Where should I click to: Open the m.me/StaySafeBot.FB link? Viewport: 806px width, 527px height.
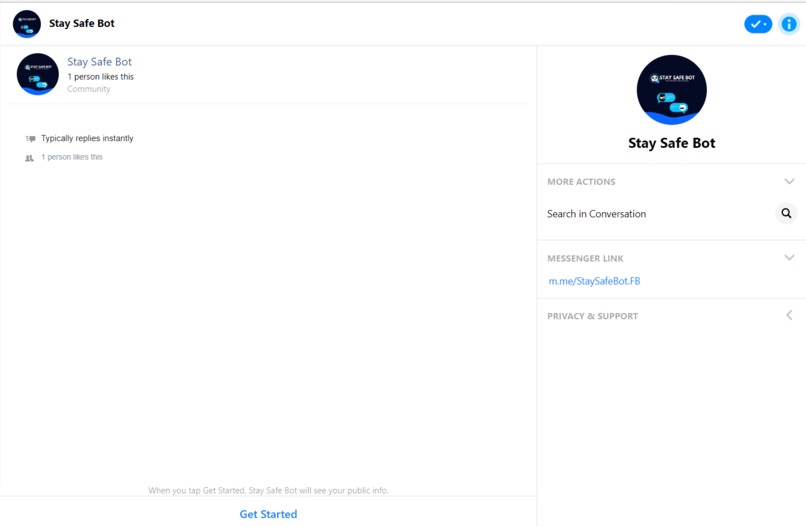(x=594, y=281)
